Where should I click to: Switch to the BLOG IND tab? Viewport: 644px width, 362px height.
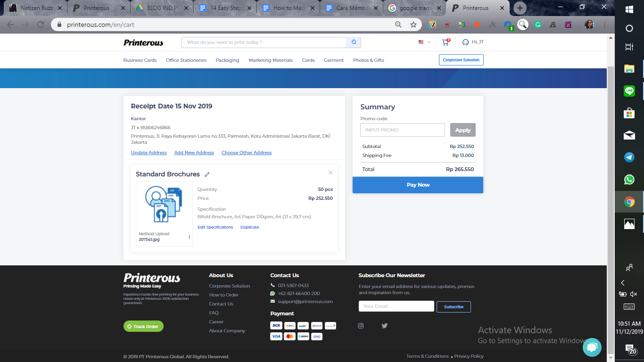[162, 8]
